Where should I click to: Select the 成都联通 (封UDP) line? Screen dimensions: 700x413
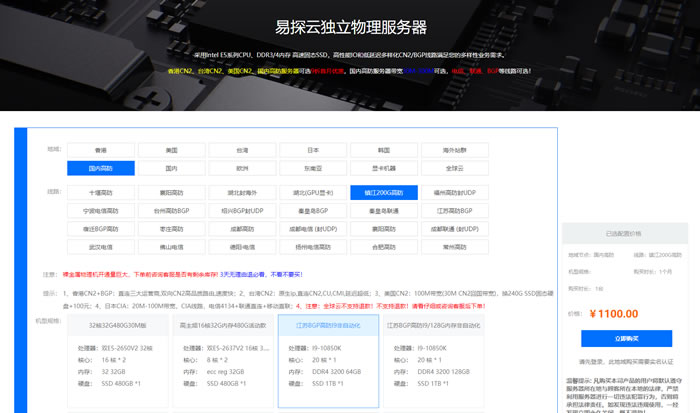[454, 229]
